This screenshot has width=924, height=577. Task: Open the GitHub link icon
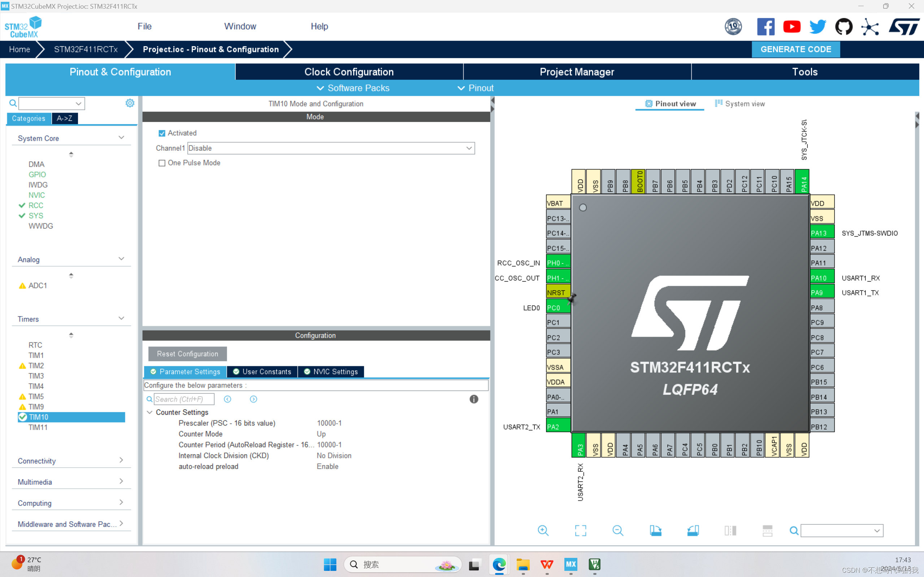click(x=843, y=27)
